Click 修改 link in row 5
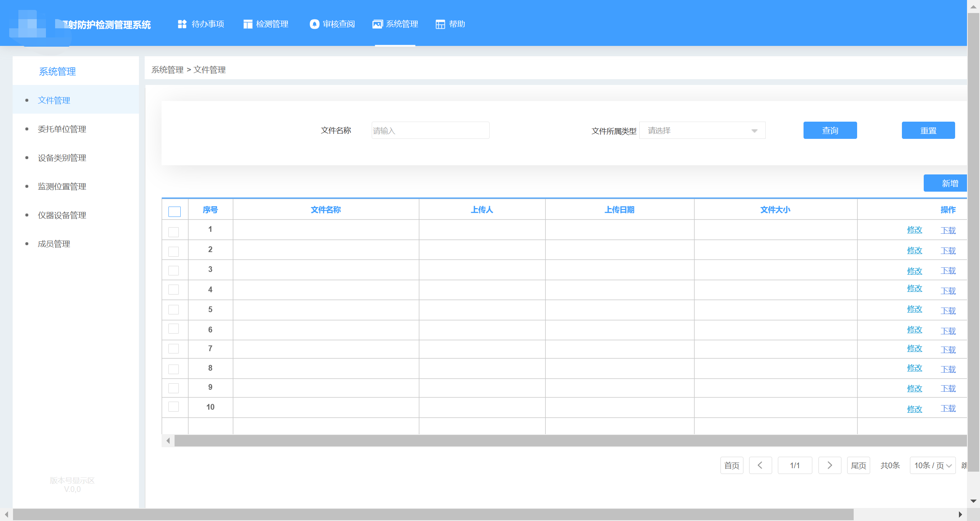 (x=915, y=309)
